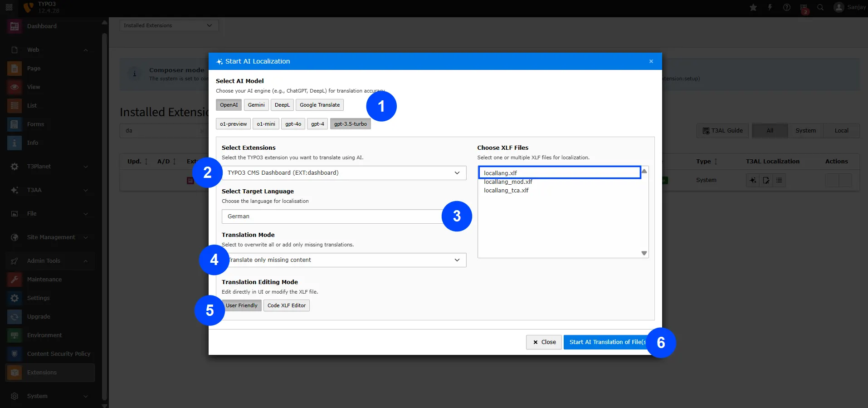
Task: Open the Maintenance wrench icon
Action: pos(15,280)
